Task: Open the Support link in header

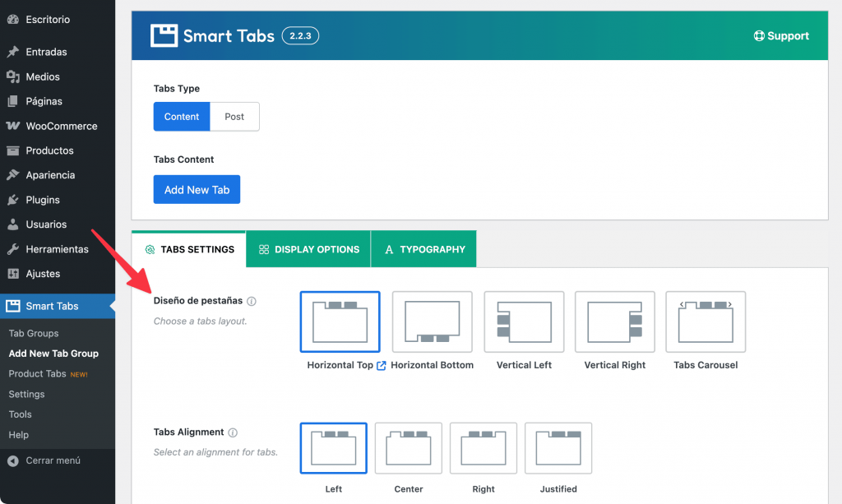Action: click(x=781, y=36)
